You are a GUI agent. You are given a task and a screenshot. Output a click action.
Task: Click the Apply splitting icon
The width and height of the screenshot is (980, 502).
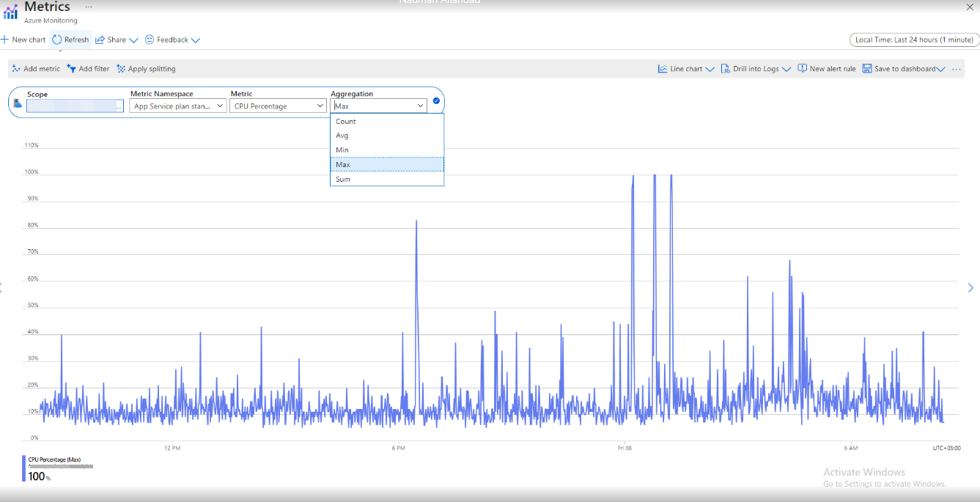coord(121,69)
